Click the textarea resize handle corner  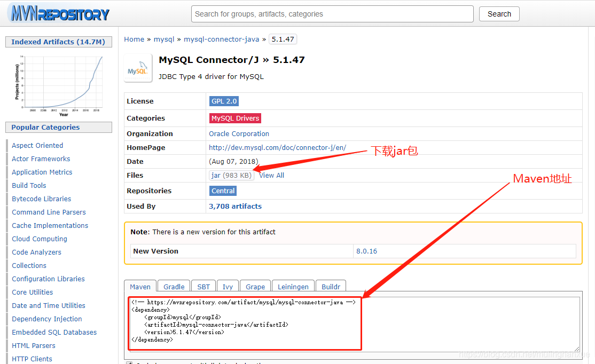[577, 349]
